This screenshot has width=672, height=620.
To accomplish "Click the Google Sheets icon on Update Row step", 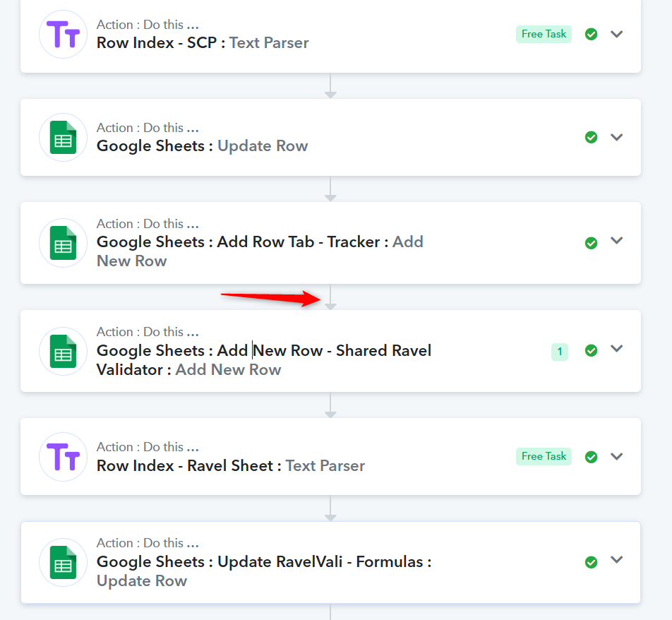I will tap(63, 137).
